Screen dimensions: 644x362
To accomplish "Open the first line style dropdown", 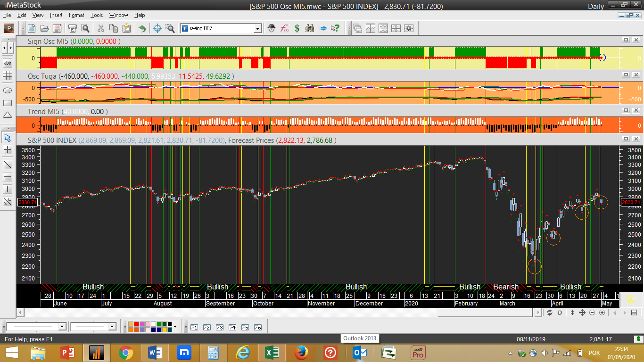I will pyautogui.click(x=62, y=327).
